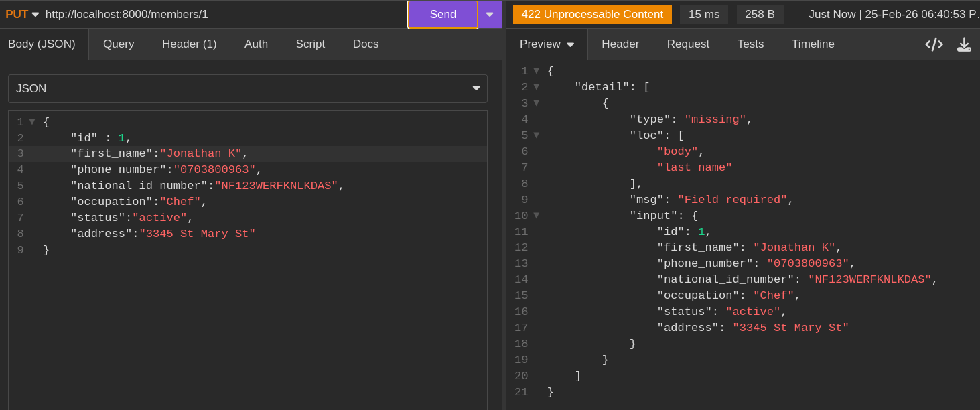Open the Script tab
Viewport: 980px width, 410px height.
(x=310, y=44)
